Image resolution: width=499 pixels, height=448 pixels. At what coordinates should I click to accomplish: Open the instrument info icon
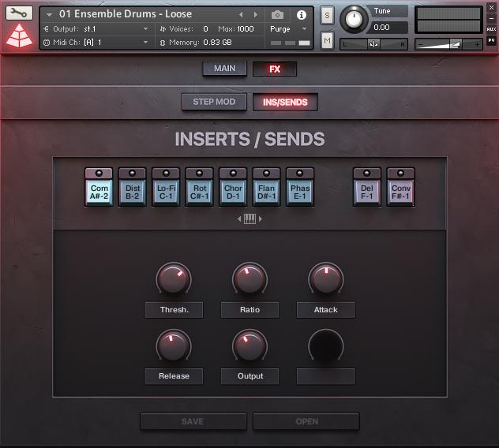tap(302, 15)
